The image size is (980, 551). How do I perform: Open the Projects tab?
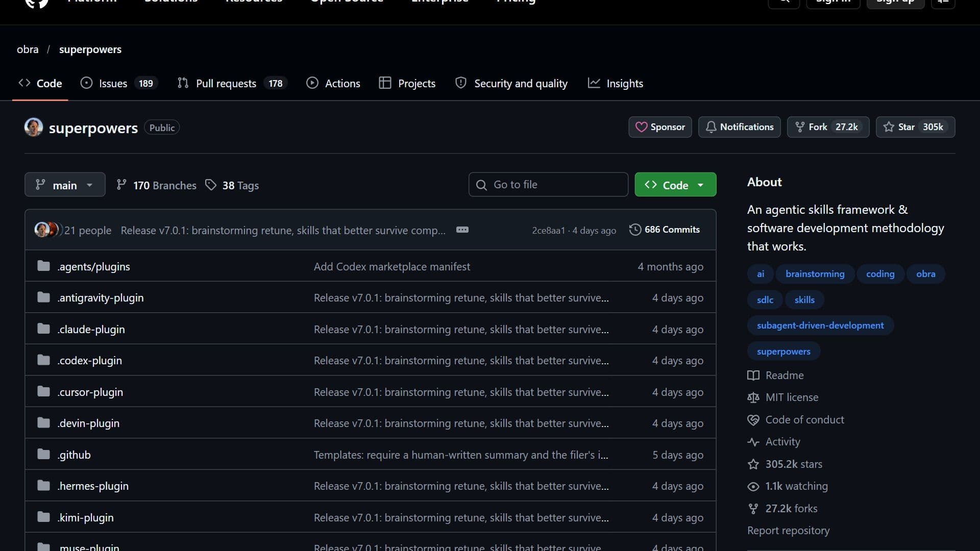coord(407,83)
